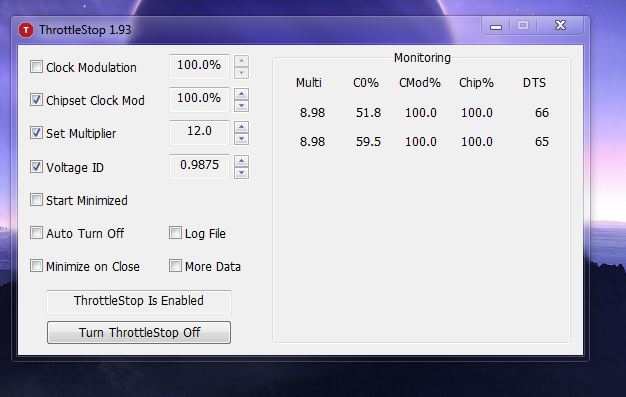Screen dimensions: 626x397
Task: Raise the Chipset Clock Mod value up arrow
Action: click(x=241, y=94)
